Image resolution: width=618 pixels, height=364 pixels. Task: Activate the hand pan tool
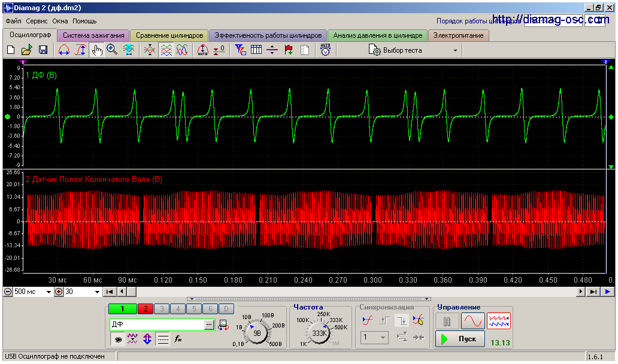[96, 50]
